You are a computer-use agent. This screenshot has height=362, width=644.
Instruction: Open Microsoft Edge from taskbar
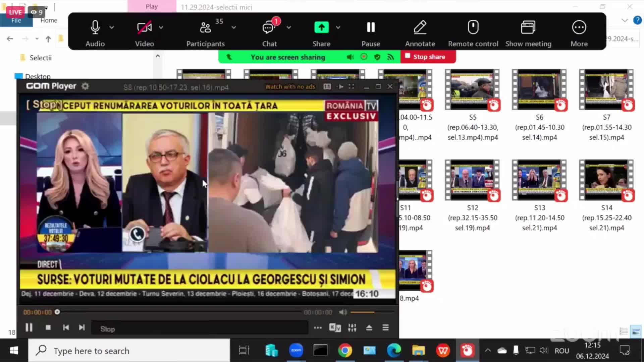tap(394, 351)
